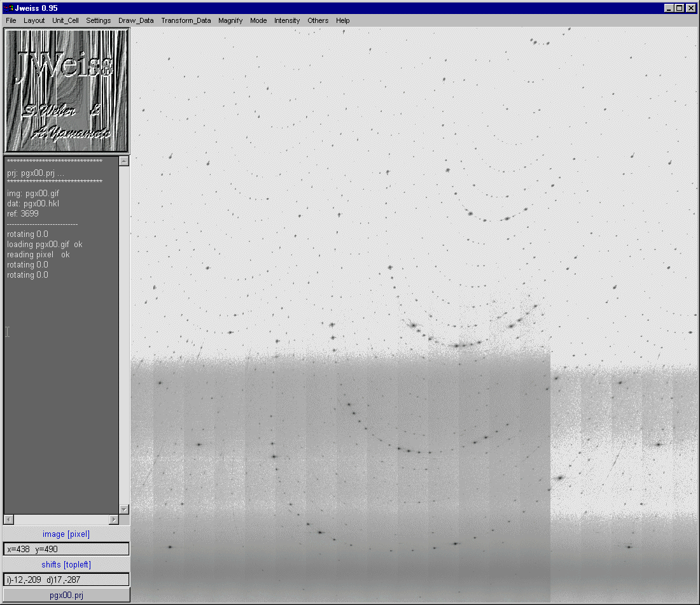Click the 'dat: pgx00.hkl' log line

pos(33,203)
